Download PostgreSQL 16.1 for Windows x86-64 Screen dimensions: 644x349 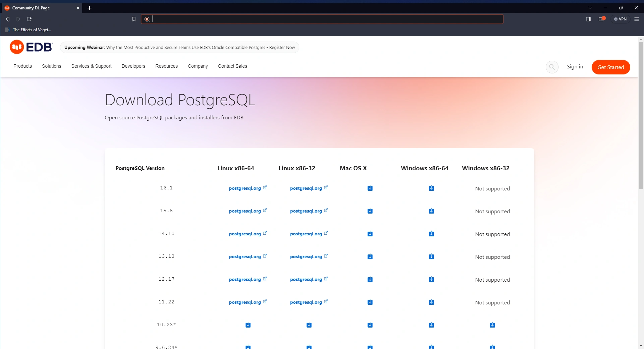(x=431, y=188)
